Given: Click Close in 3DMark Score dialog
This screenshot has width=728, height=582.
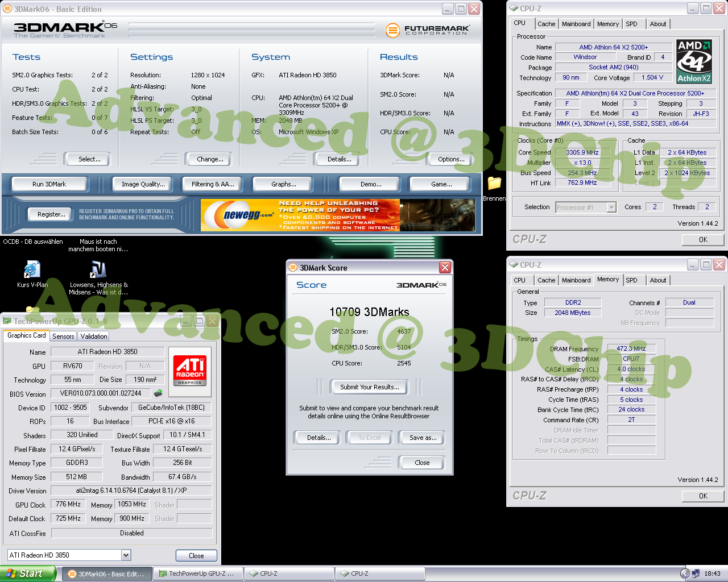Looking at the screenshot, I should (422, 463).
